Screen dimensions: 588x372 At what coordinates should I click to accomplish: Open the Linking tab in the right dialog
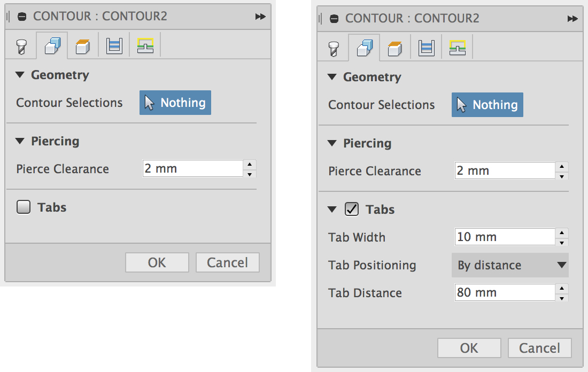pyautogui.click(x=458, y=49)
